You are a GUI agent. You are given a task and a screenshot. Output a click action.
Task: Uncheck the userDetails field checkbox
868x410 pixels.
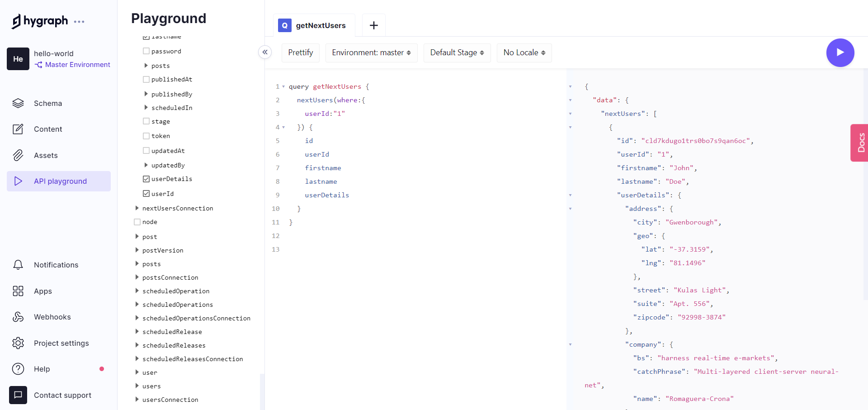(x=146, y=179)
